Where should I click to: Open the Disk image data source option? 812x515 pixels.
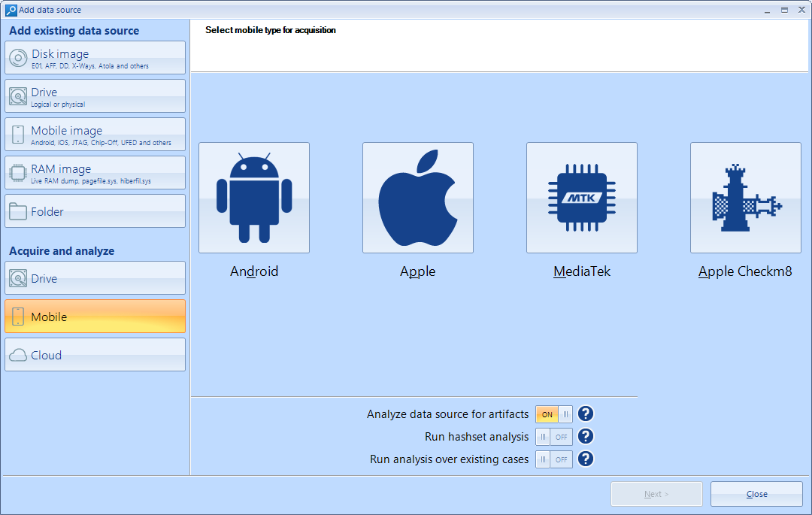[95, 58]
